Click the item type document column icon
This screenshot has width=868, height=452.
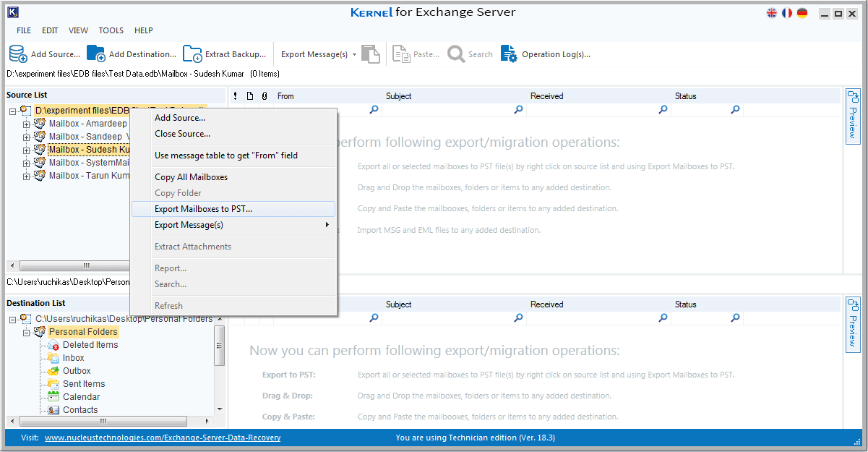tap(250, 95)
